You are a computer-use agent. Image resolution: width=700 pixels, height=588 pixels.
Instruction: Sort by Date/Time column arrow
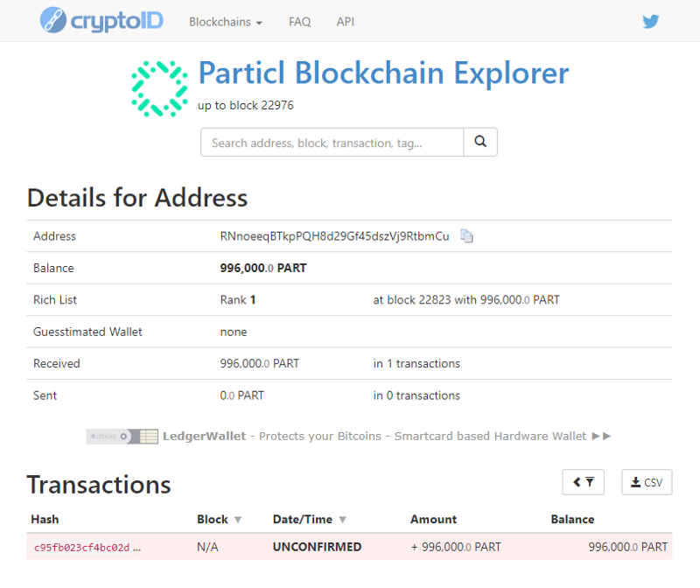[342, 520]
